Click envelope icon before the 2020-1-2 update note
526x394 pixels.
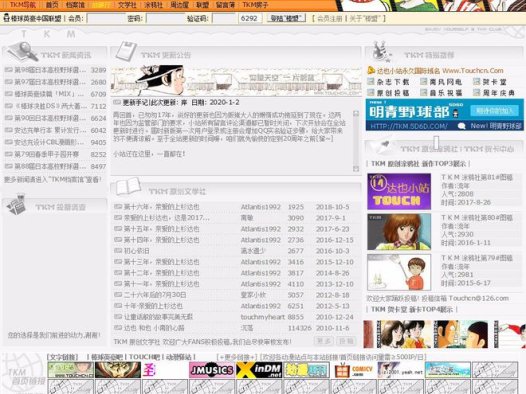[117, 102]
